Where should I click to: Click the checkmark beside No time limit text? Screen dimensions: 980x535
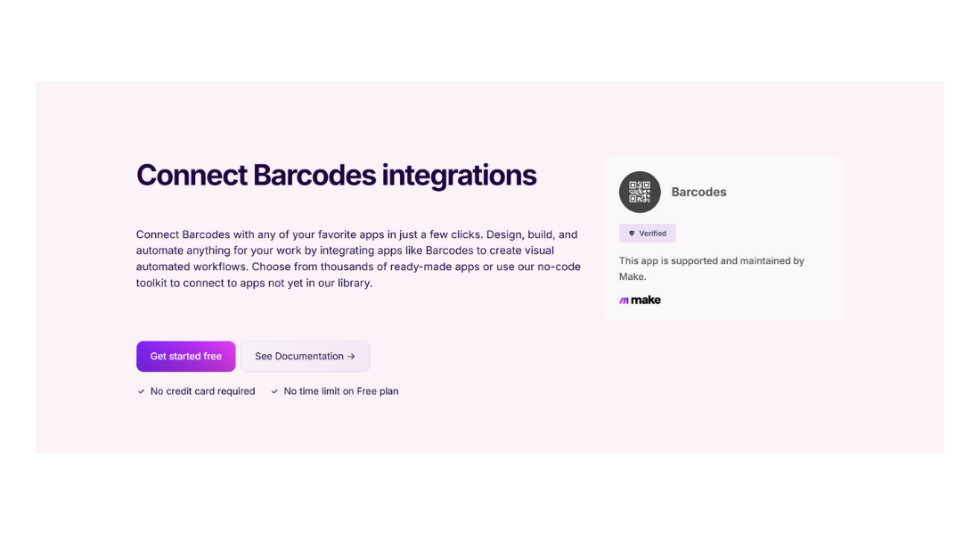[274, 391]
